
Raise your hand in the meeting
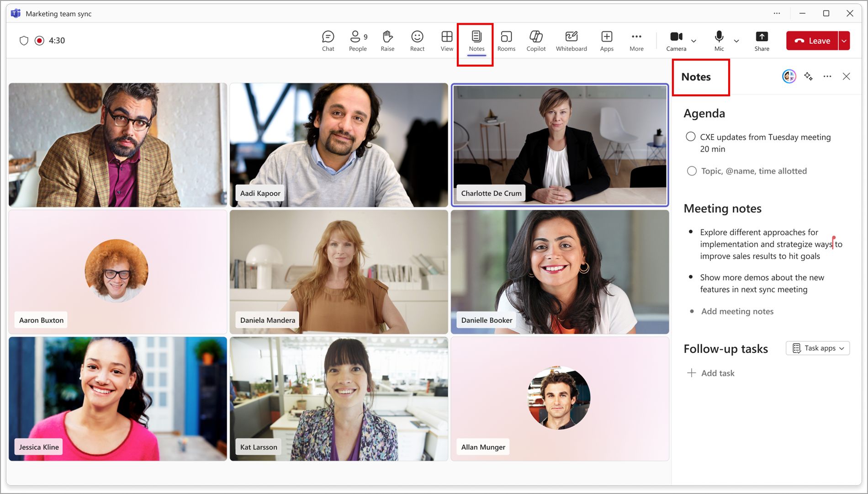pyautogui.click(x=387, y=41)
